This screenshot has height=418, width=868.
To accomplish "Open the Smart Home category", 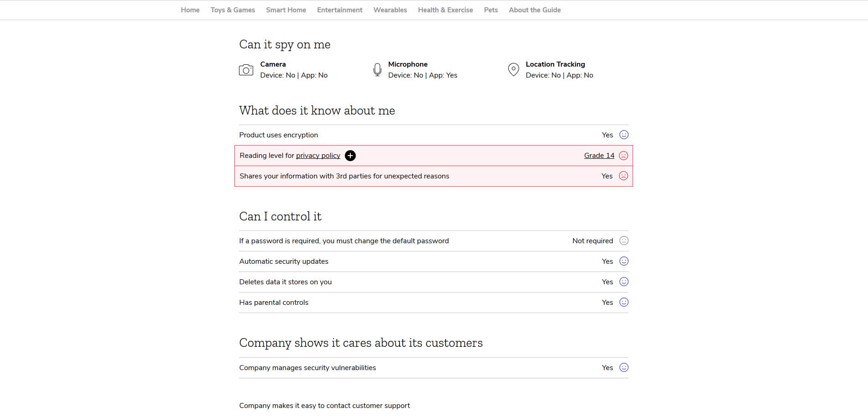I will click(x=286, y=10).
